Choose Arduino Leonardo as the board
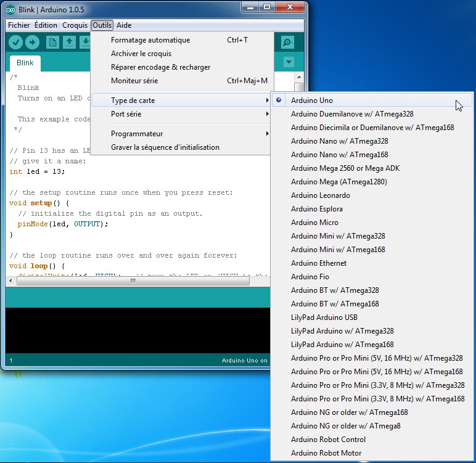Screen dimensions: 476x463 click(320, 195)
